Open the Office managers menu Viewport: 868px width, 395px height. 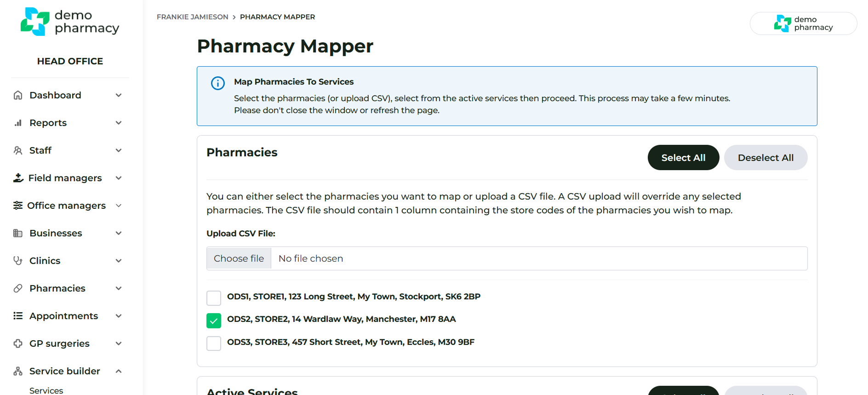[66, 206]
